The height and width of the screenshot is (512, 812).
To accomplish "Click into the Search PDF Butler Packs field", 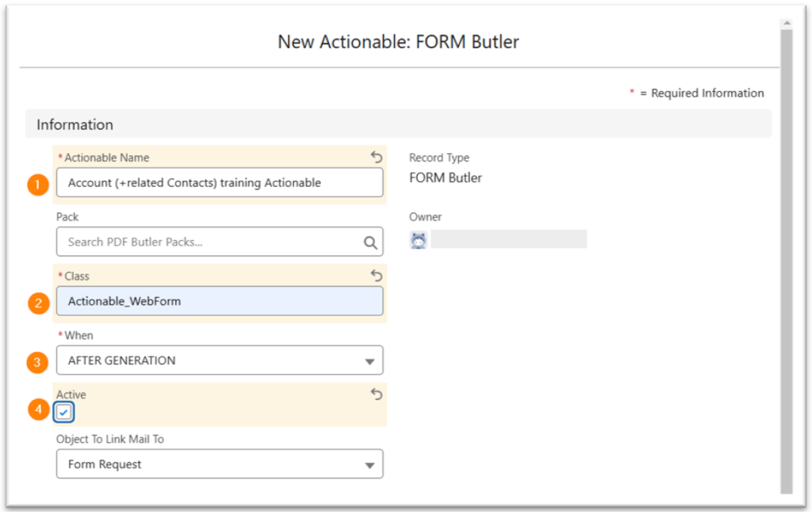I will coord(206,242).
